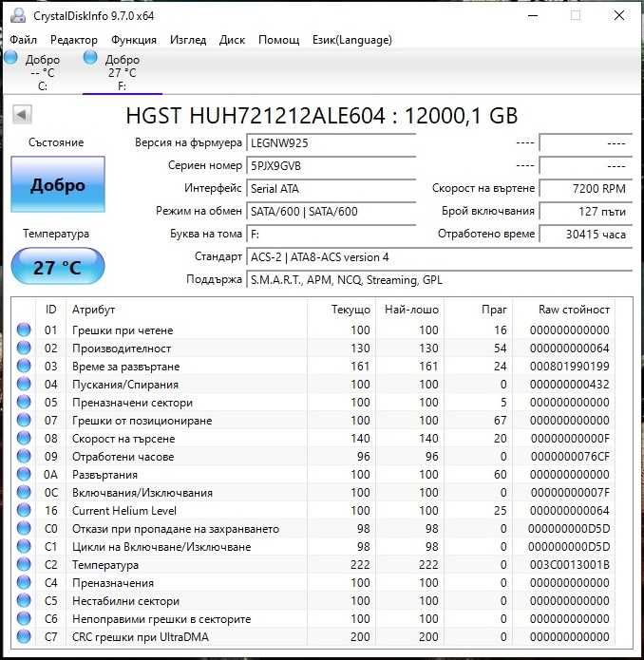Viewport: 644px width, 660px height.
Task: Click the 127 пъти power-on count field
Action: [585, 212]
